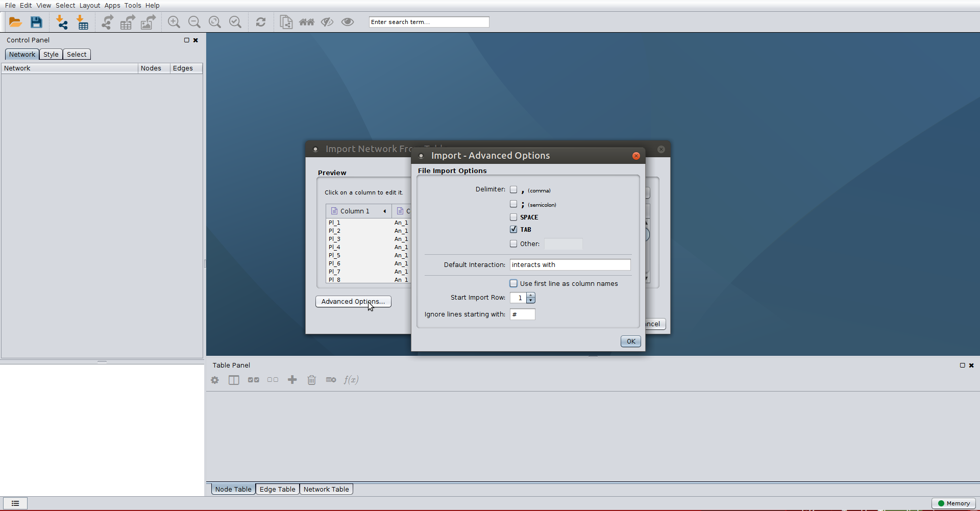Image resolution: width=980 pixels, height=511 pixels.
Task: Switch to Style tab in Control Panel
Action: point(51,55)
